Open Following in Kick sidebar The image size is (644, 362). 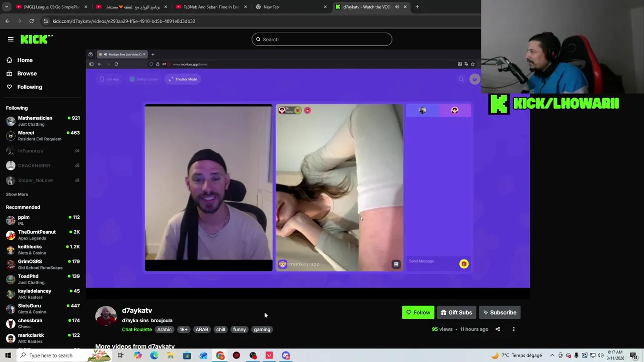pyautogui.click(x=30, y=87)
